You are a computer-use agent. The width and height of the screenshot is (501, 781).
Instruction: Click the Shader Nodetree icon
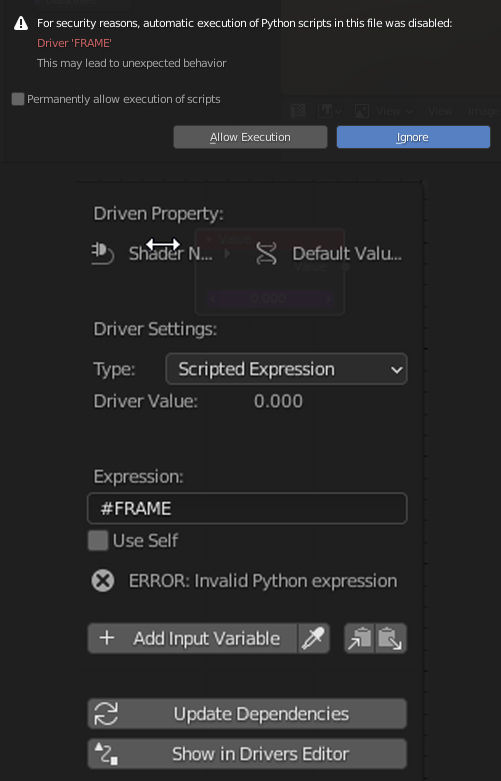(103, 254)
